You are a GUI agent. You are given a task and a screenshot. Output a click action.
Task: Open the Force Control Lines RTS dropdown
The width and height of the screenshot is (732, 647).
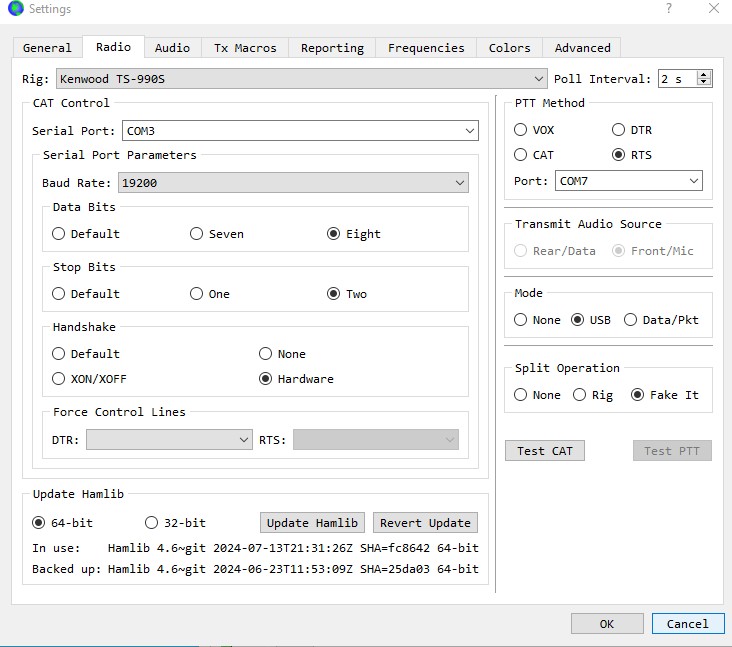tap(376, 440)
